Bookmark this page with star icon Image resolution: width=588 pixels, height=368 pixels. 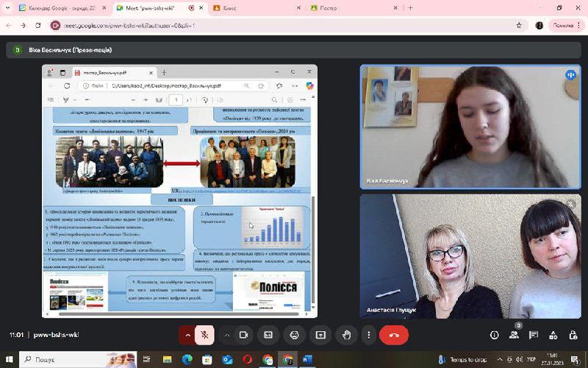[x=519, y=25]
